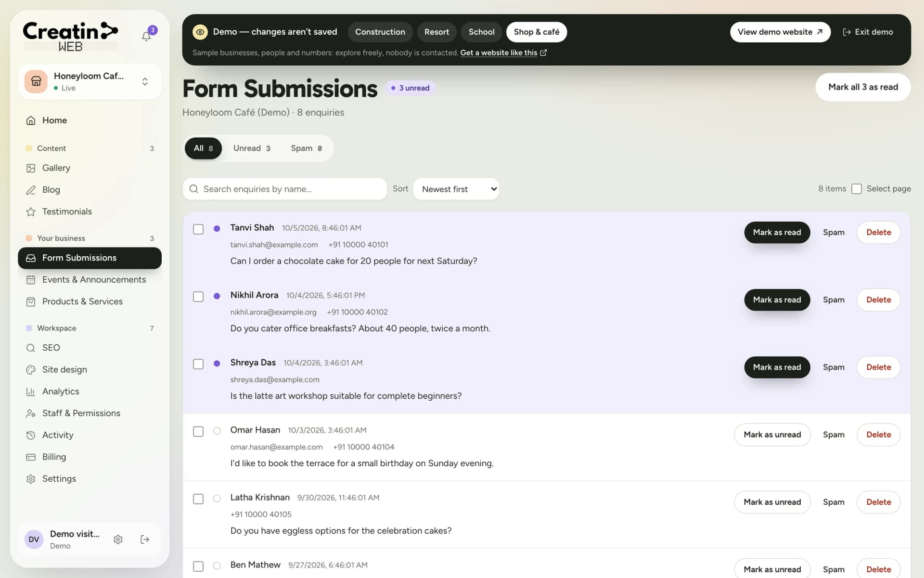Image resolution: width=924 pixels, height=578 pixels.
Task: Click the Activity history icon
Action: (x=31, y=435)
